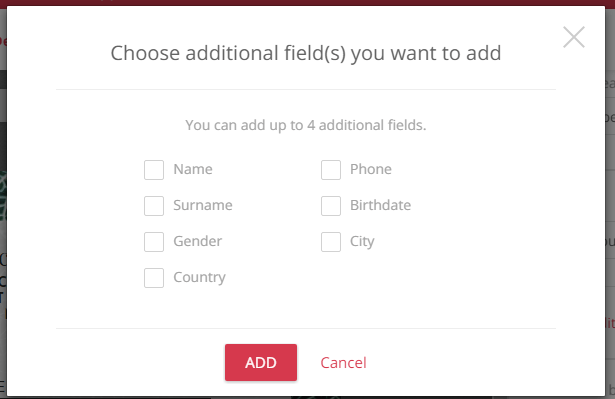The image size is (615, 399).
Task: Click the 'Country' label text
Action: coord(200,277)
